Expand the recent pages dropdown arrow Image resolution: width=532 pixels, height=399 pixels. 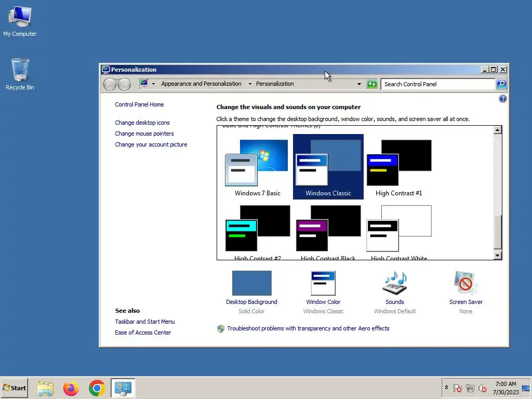pyautogui.click(x=135, y=85)
